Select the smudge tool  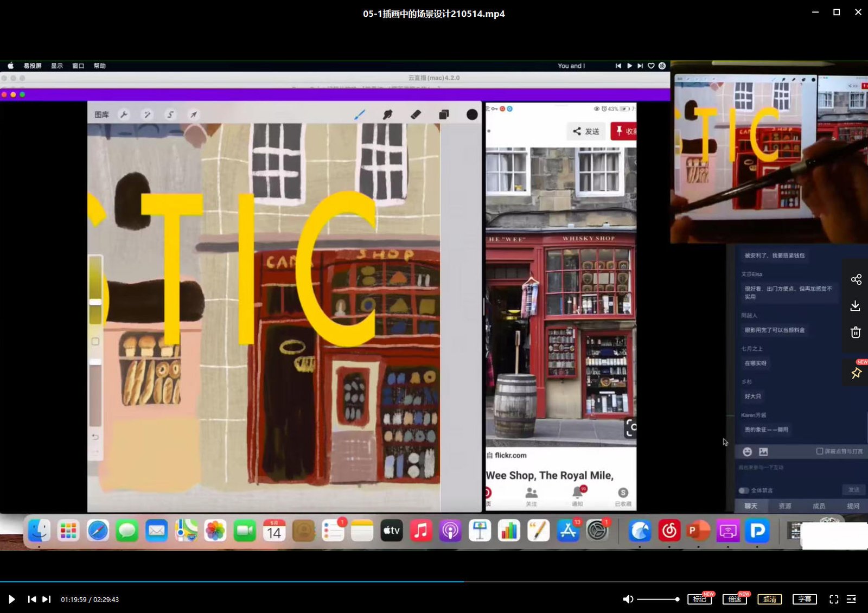click(x=387, y=114)
